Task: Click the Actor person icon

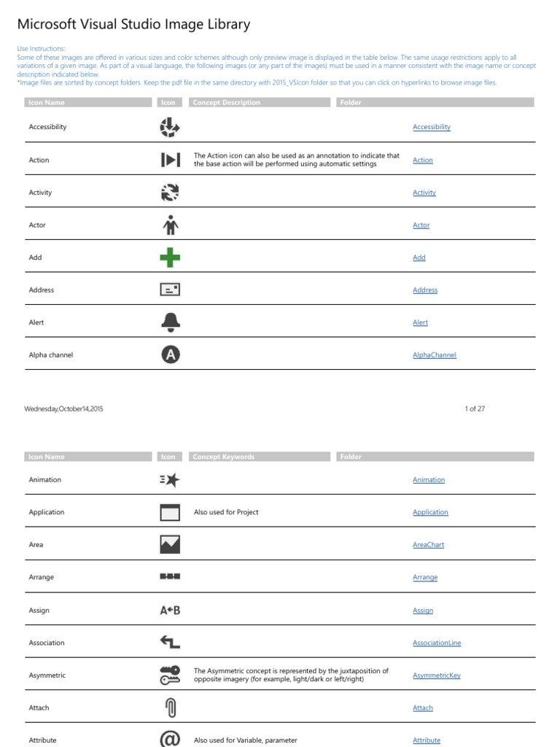Action: (x=169, y=225)
